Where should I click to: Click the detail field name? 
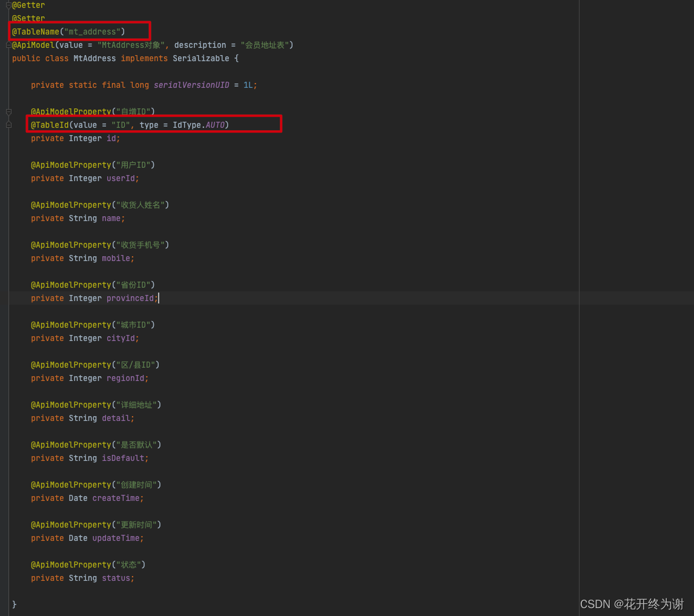116,418
